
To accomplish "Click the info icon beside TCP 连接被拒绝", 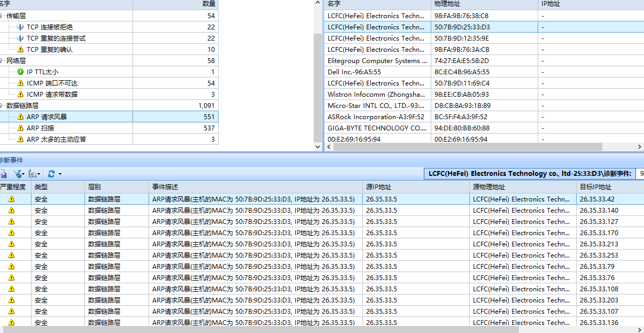I will [x=20, y=27].
